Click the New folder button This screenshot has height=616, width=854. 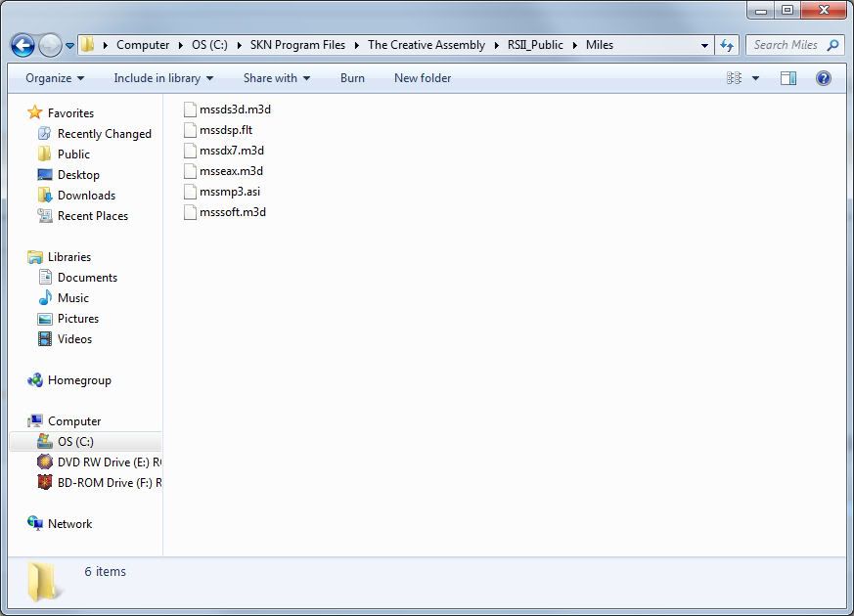[423, 78]
